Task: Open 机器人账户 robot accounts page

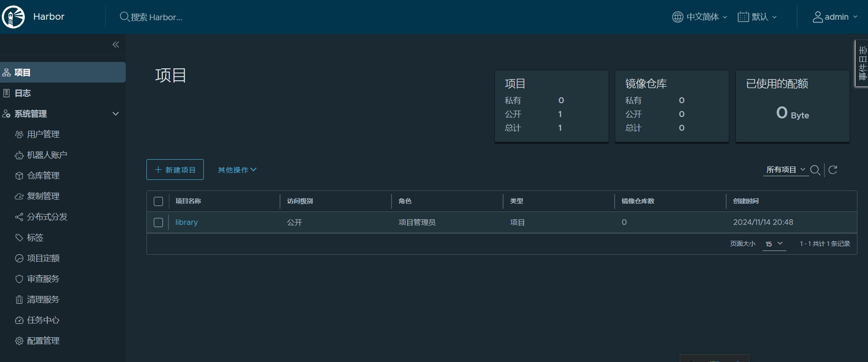Action: [x=47, y=155]
